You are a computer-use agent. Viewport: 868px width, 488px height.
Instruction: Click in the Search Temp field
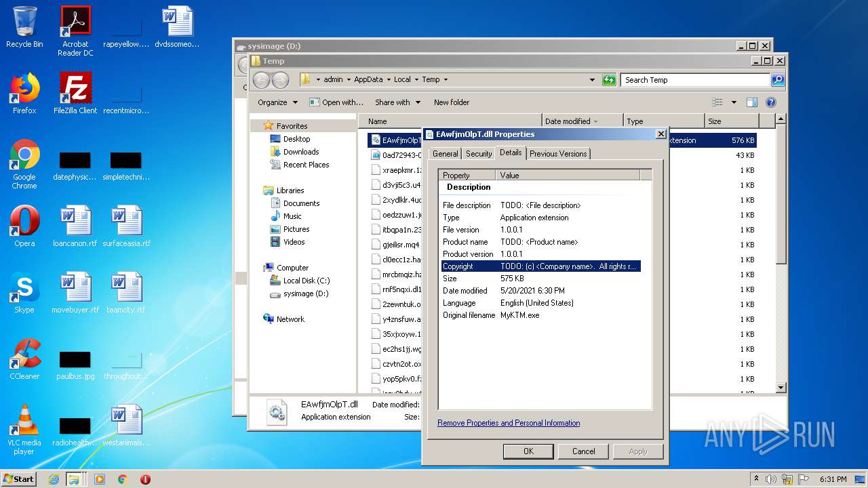coord(696,80)
